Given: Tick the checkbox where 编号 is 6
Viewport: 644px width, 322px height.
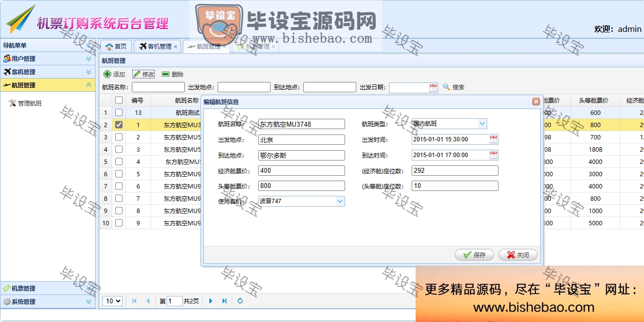Looking at the screenshot, I should click(x=119, y=186).
